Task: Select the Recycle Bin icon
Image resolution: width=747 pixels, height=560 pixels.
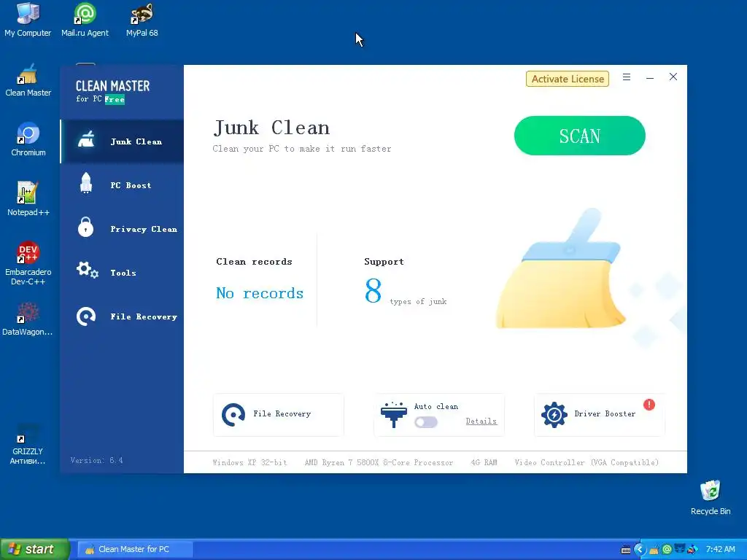Action: (711, 497)
